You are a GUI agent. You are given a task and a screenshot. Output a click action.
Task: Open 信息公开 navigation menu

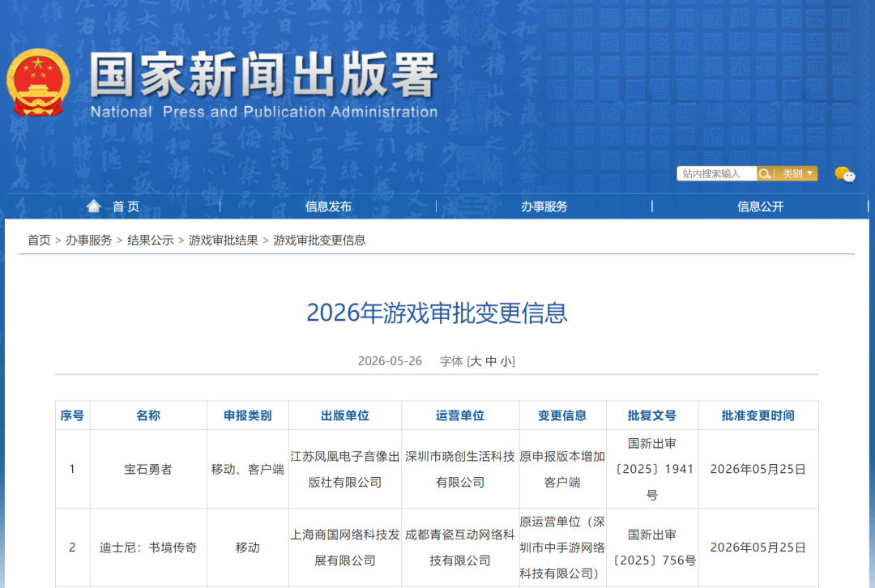[760, 207]
